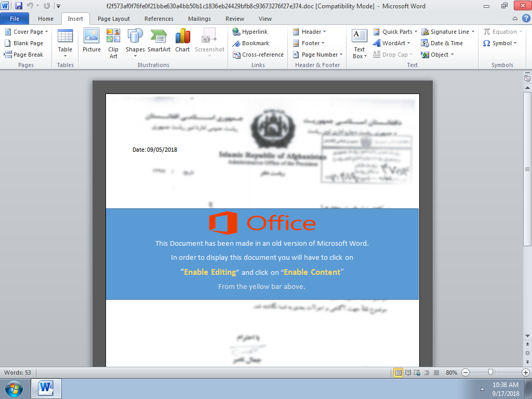The width and height of the screenshot is (532, 399).
Task: Open the Clip Art pane
Action: coord(113,44)
